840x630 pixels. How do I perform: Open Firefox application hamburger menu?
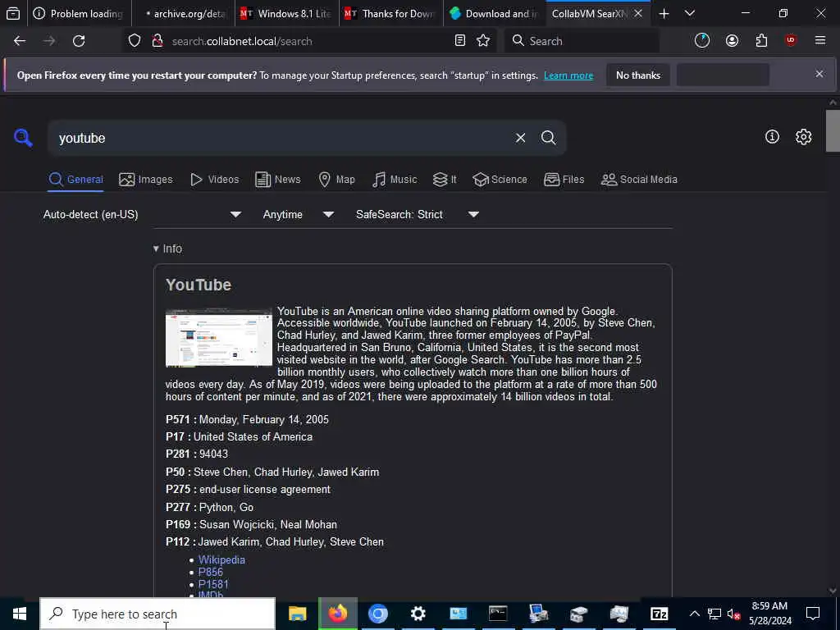pos(820,41)
